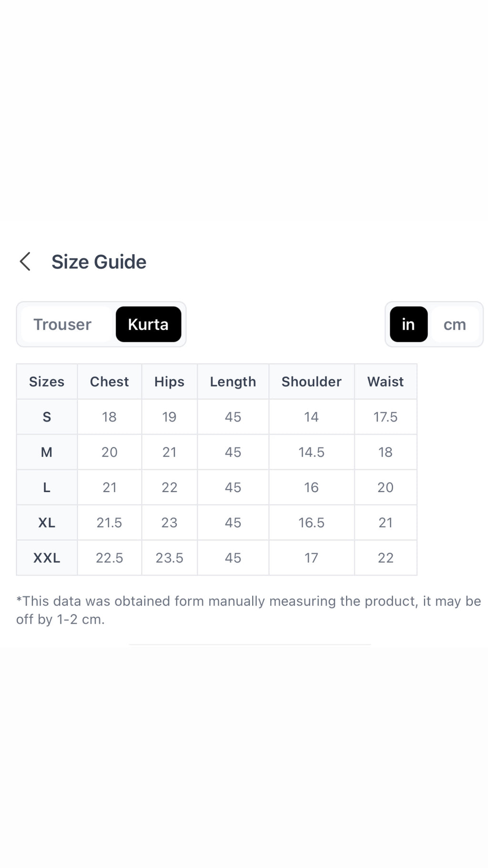Click the Length column header
The height and width of the screenshot is (868, 488).
(233, 382)
